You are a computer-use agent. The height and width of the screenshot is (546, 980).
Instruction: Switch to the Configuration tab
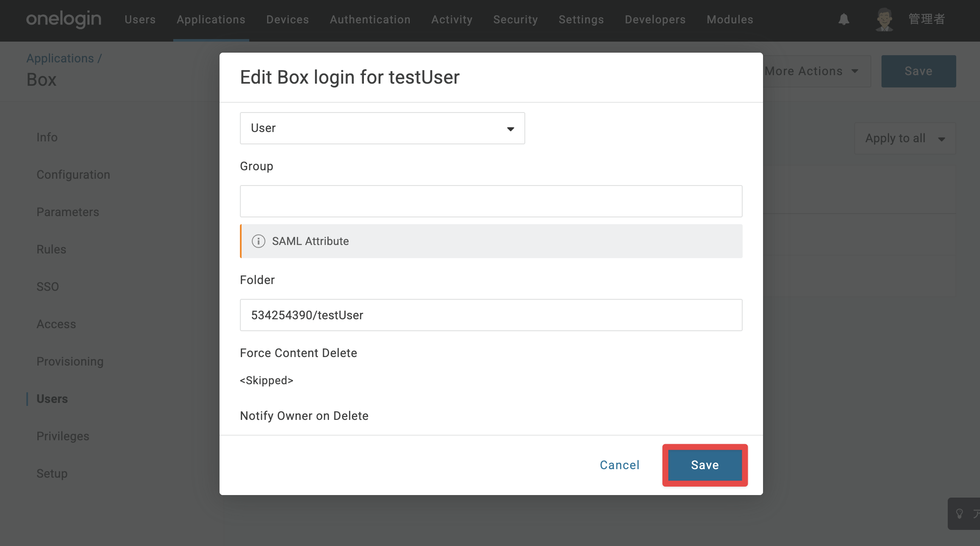(73, 174)
